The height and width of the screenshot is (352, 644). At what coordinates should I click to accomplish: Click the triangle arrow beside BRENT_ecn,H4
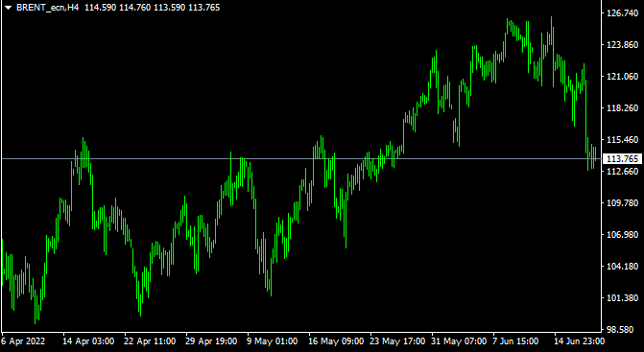(8, 8)
